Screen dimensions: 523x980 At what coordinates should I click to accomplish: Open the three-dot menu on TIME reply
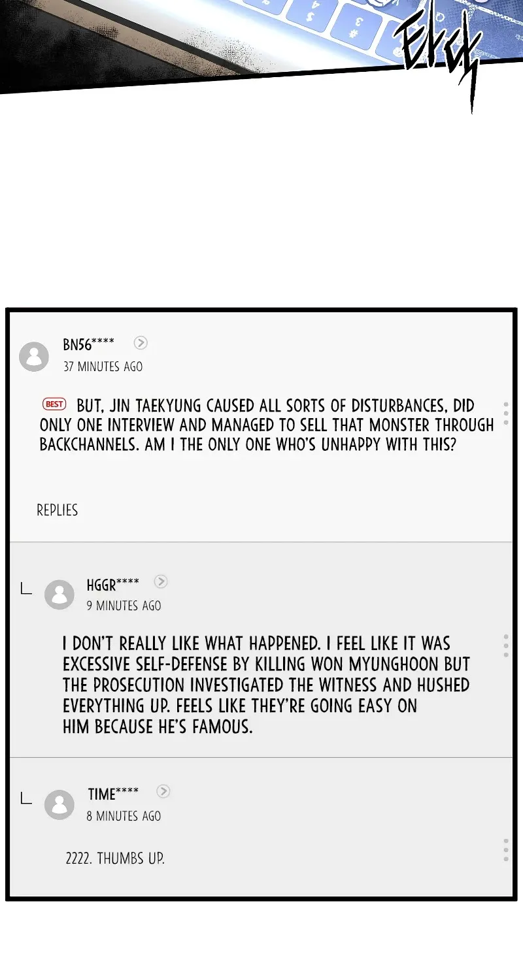506,849
